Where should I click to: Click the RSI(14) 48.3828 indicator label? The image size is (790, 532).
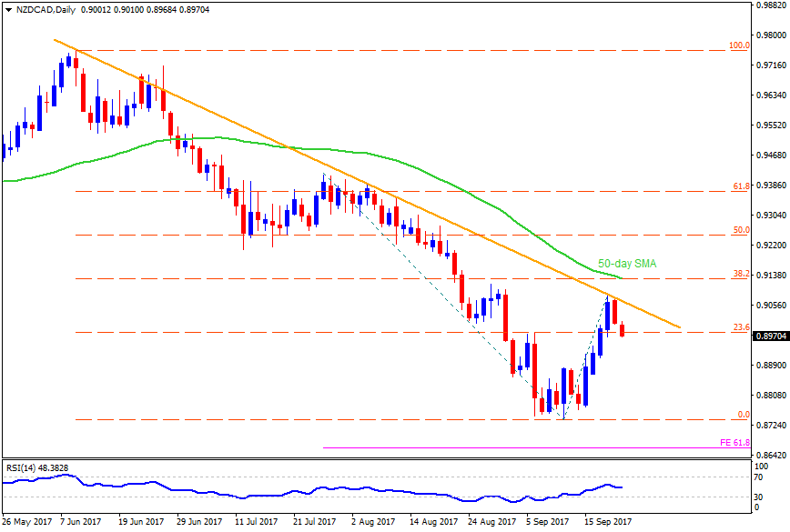[37, 467]
